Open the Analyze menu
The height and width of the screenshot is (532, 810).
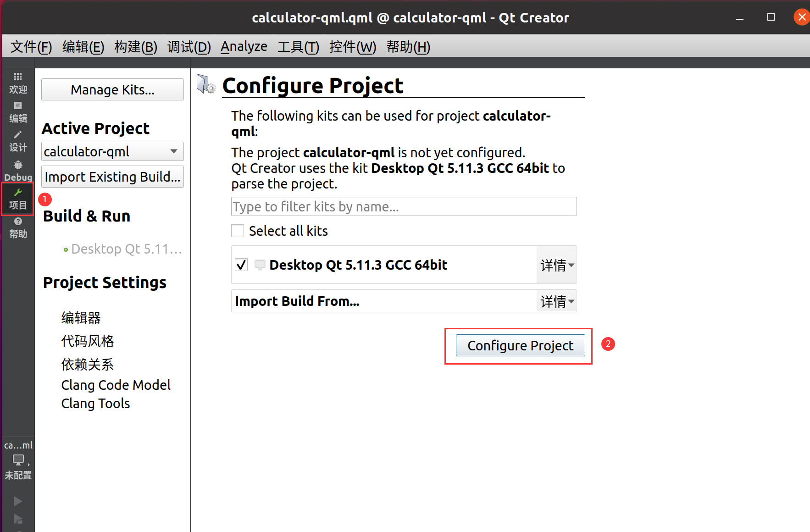(244, 47)
